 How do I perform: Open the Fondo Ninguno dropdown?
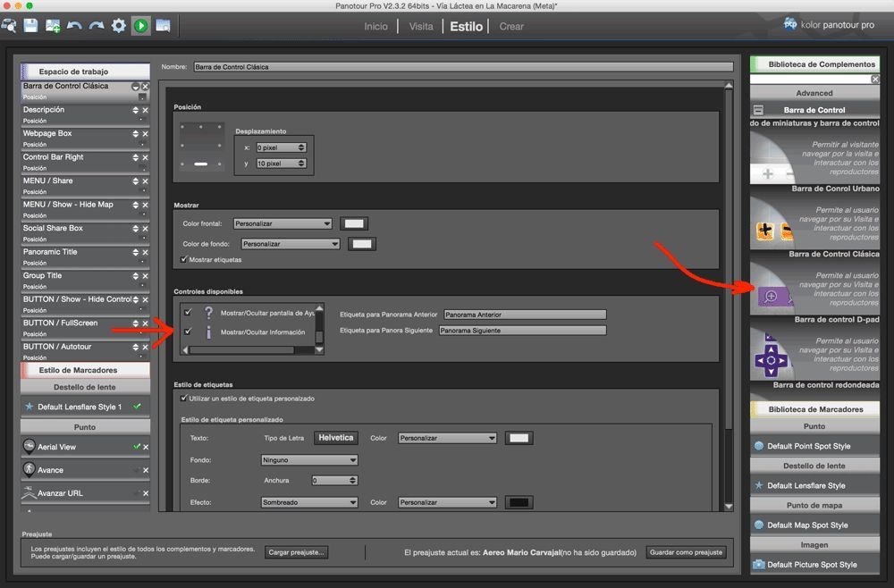[x=309, y=460]
